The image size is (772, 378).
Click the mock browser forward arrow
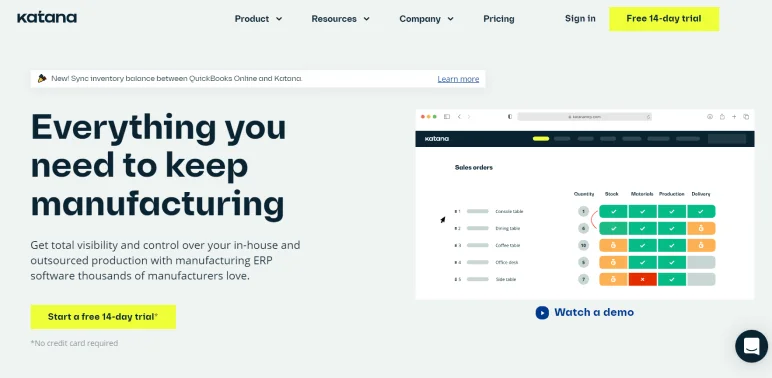click(469, 117)
